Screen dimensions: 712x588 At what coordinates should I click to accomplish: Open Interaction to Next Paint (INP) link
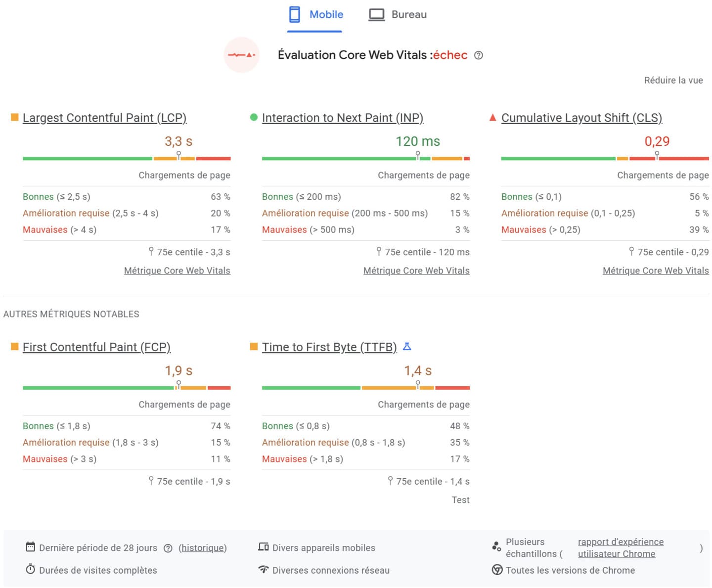pyautogui.click(x=343, y=118)
